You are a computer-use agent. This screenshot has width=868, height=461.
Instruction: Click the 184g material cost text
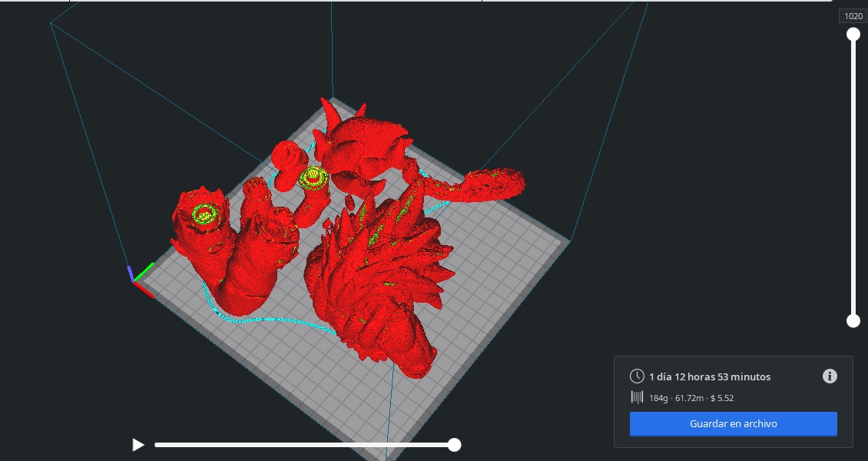point(691,398)
